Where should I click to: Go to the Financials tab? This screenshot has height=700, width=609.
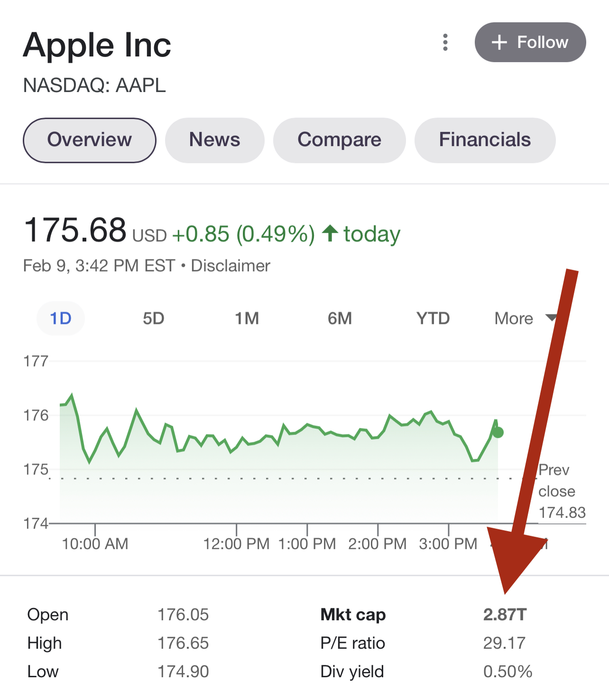tap(485, 140)
